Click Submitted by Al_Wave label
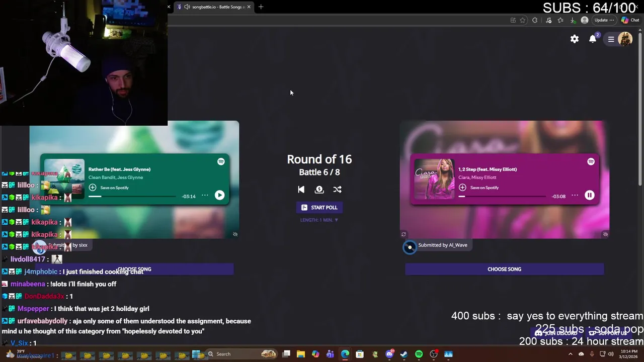This screenshot has height=362, width=644. coord(443,245)
